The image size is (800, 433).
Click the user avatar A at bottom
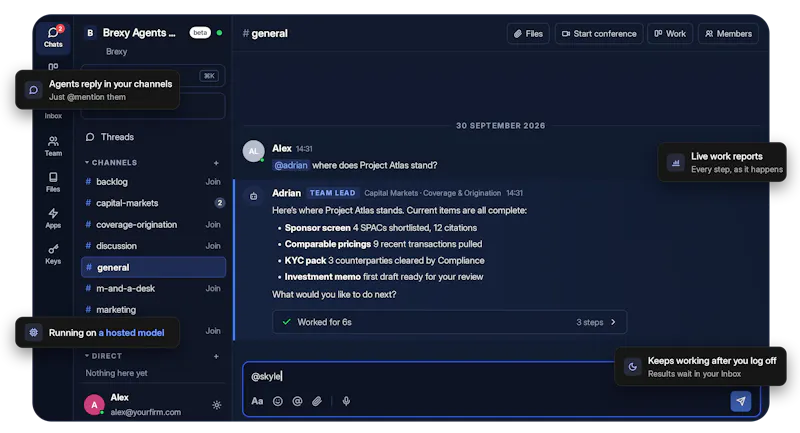coord(94,405)
